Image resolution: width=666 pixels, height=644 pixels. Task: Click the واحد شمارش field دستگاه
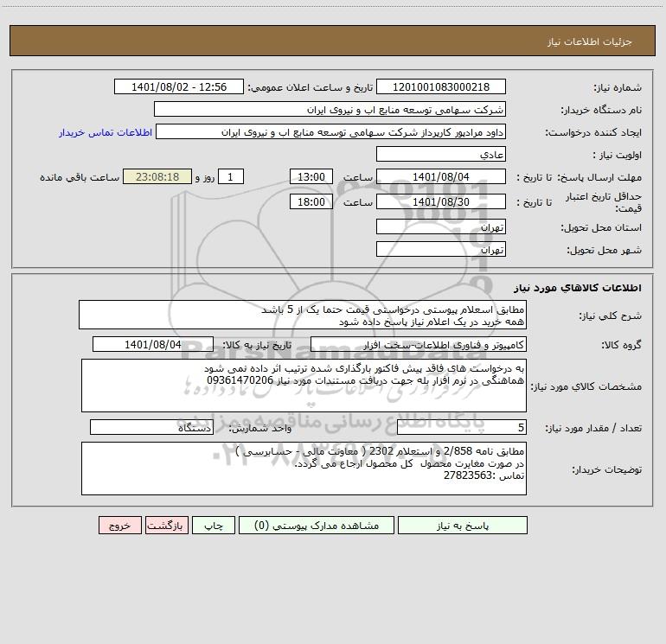[151, 427]
